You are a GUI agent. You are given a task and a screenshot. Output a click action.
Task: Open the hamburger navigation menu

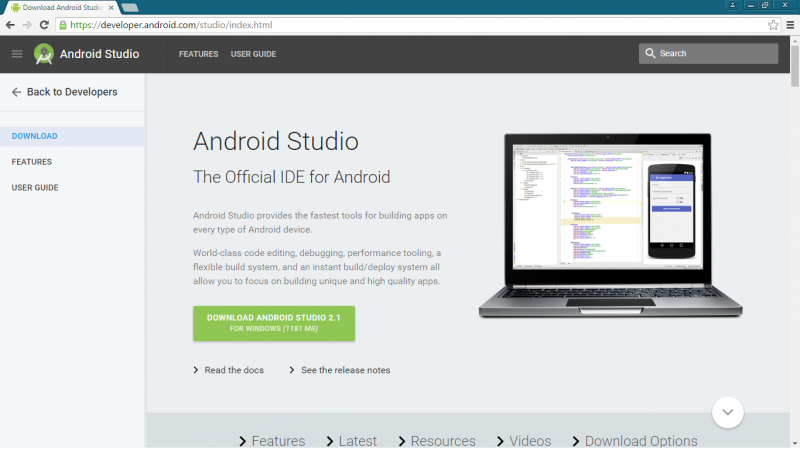[17, 54]
